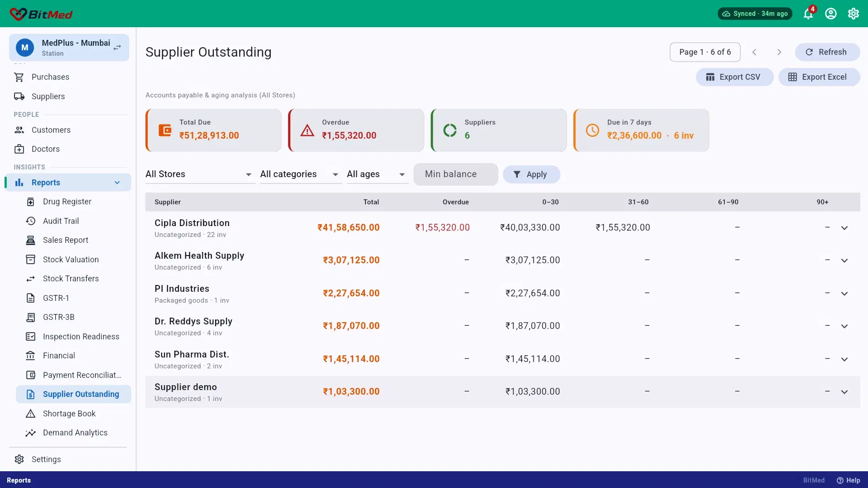Go to the previous page arrow
868x488 pixels.
tap(754, 52)
